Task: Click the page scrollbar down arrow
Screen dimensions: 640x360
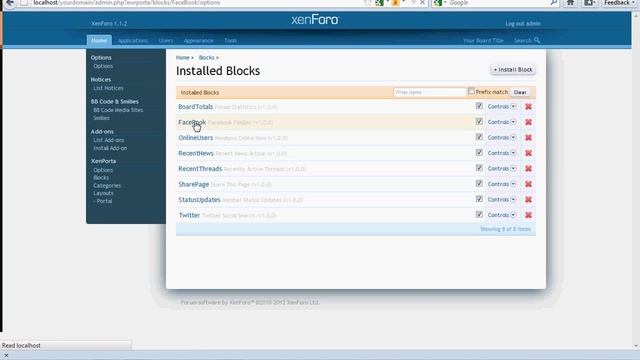Action: pos(636,346)
